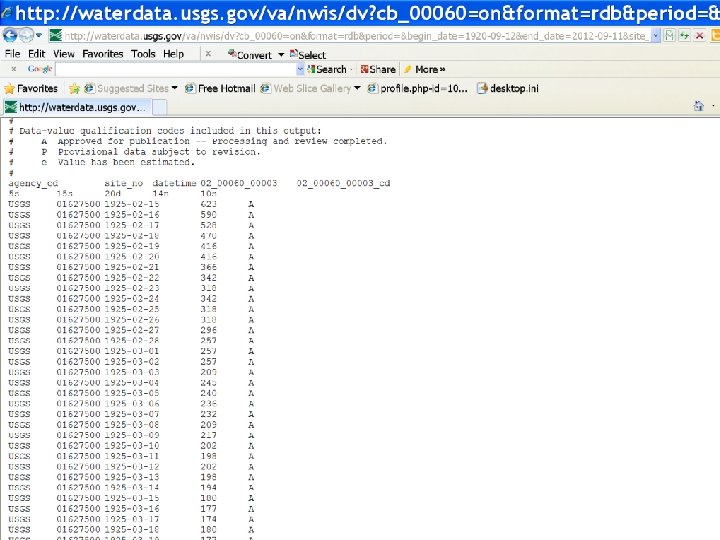
Task: Open the profile.php-id=10... favorite
Action: click(417, 88)
